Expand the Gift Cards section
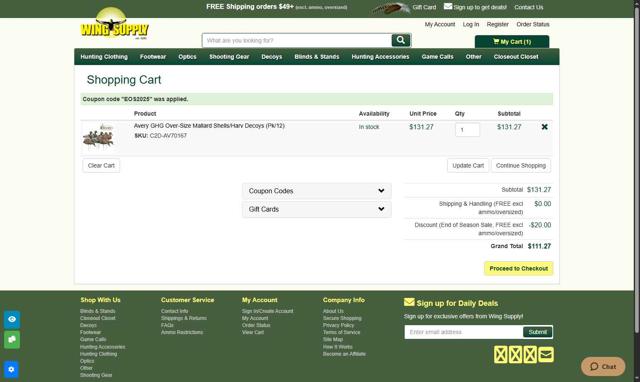The width and height of the screenshot is (640, 382). (317, 209)
